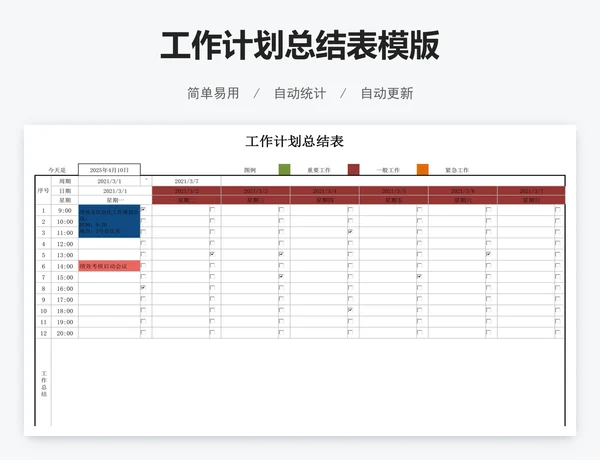Select the 2021/3/7 date header in red row
Image resolution: width=600 pixels, height=460 pixels.
(531, 191)
